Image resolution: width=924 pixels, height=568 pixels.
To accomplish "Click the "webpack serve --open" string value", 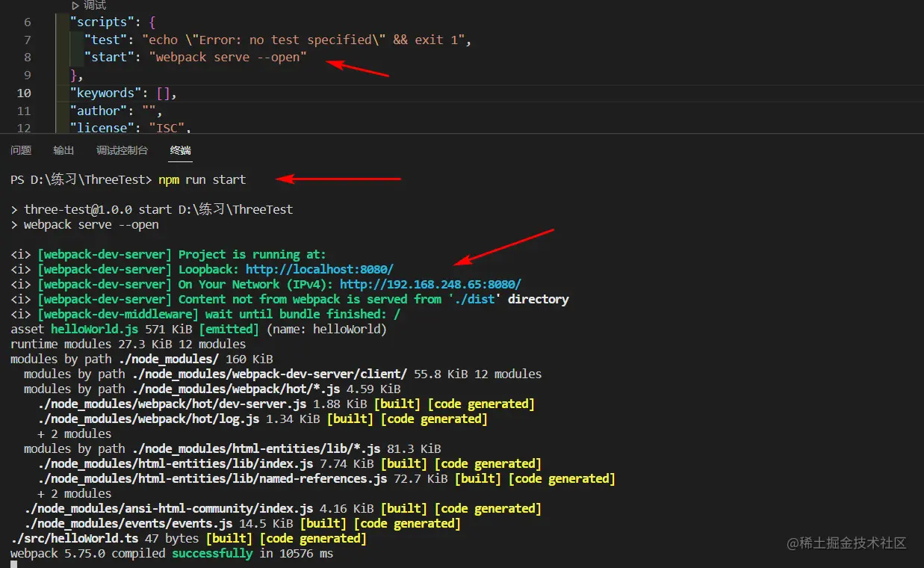I will coord(228,57).
